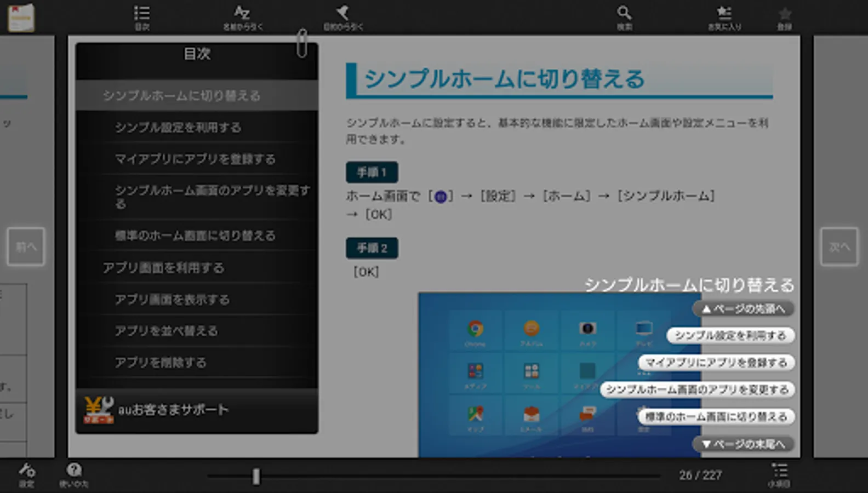Click the page counter 26 / 227

point(700,475)
